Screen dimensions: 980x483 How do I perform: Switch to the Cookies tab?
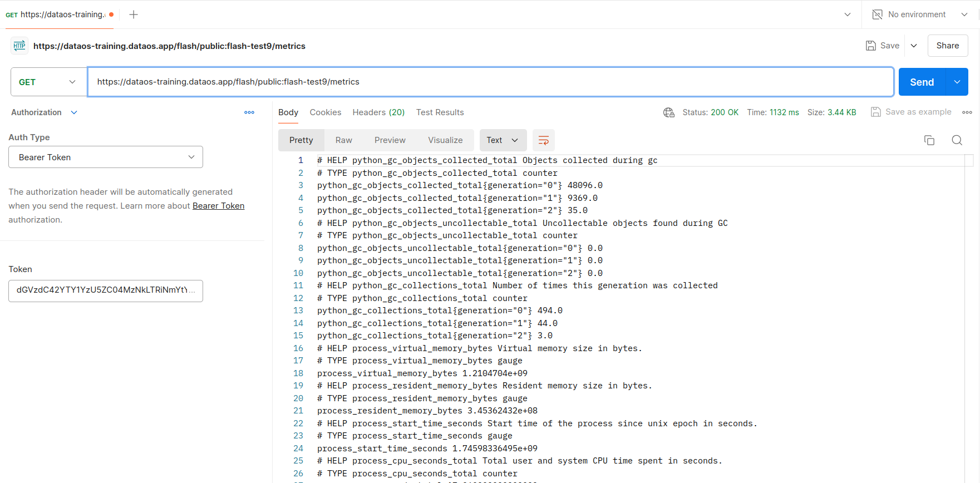tap(326, 112)
